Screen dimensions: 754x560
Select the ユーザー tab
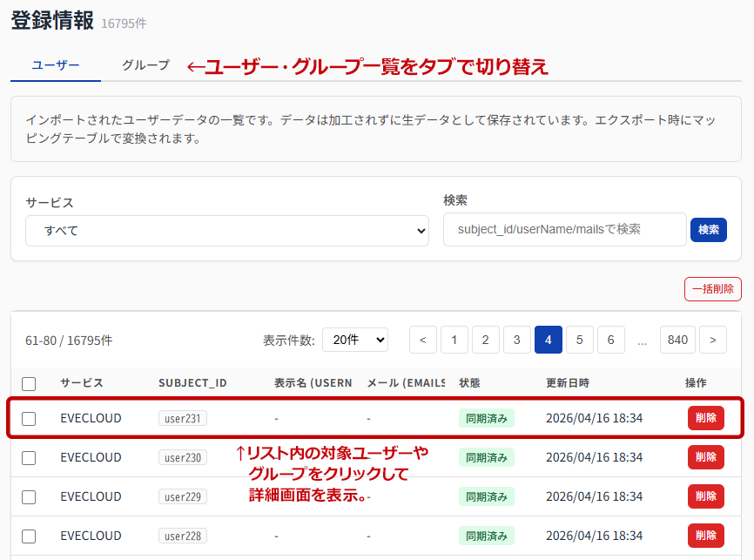point(56,65)
